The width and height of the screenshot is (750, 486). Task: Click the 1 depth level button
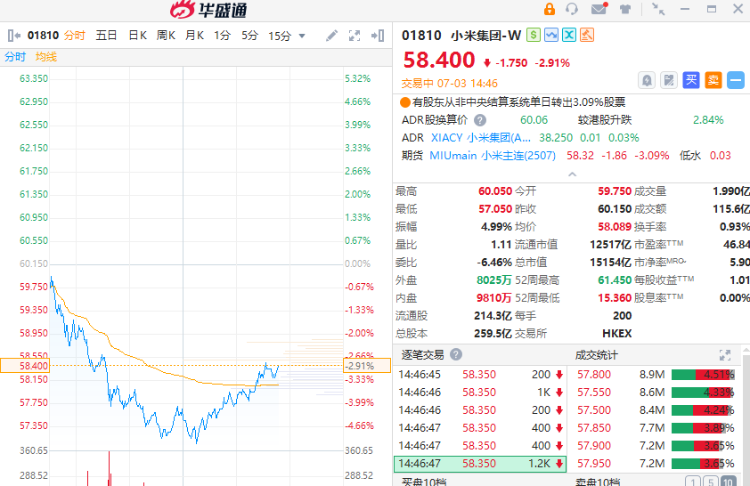pos(693,481)
